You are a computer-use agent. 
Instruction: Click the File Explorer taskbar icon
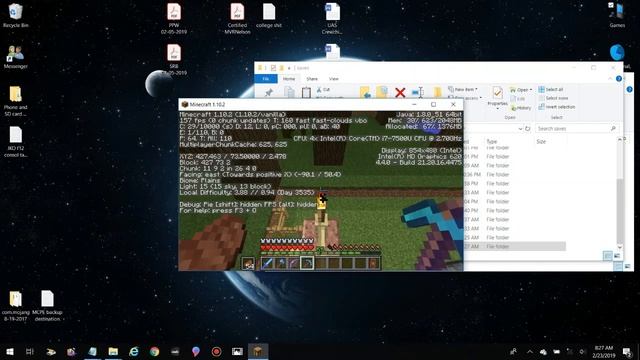click(113, 351)
